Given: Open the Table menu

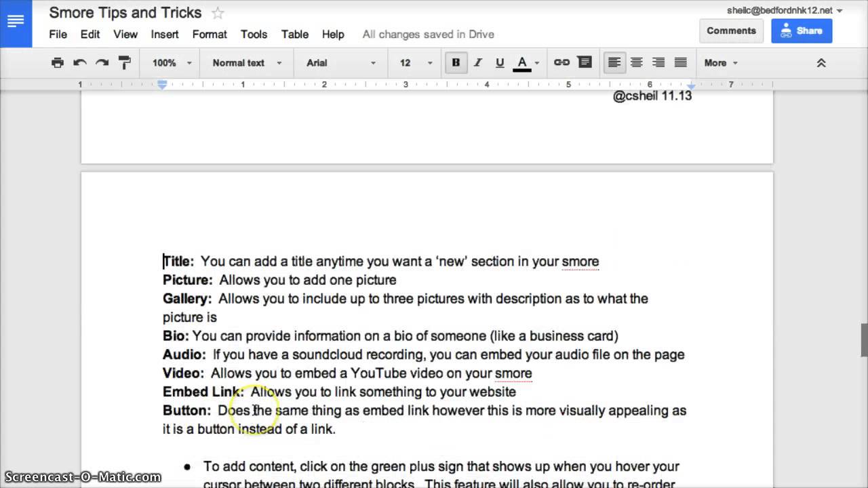Looking at the screenshot, I should click(295, 34).
